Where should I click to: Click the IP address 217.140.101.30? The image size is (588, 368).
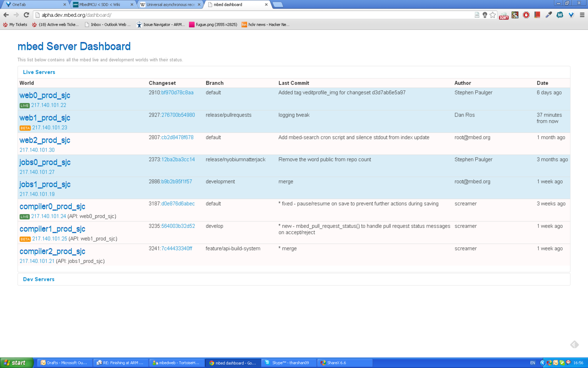(37, 150)
